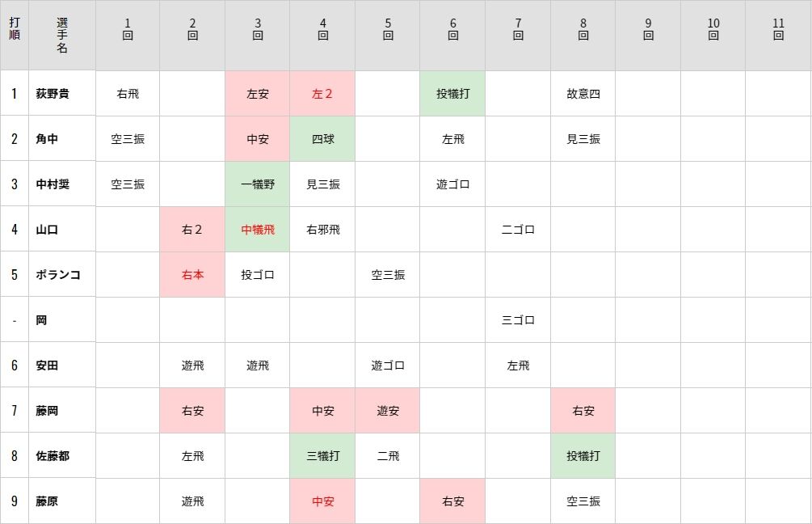The height and width of the screenshot is (524, 812).
Task: Click ポランコ's 右本 home run cell
Action: pos(192,275)
